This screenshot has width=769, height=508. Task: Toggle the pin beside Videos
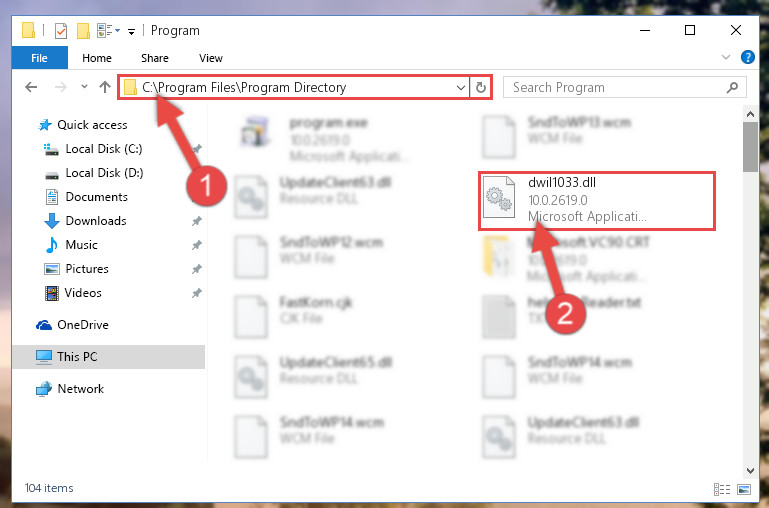click(x=197, y=293)
